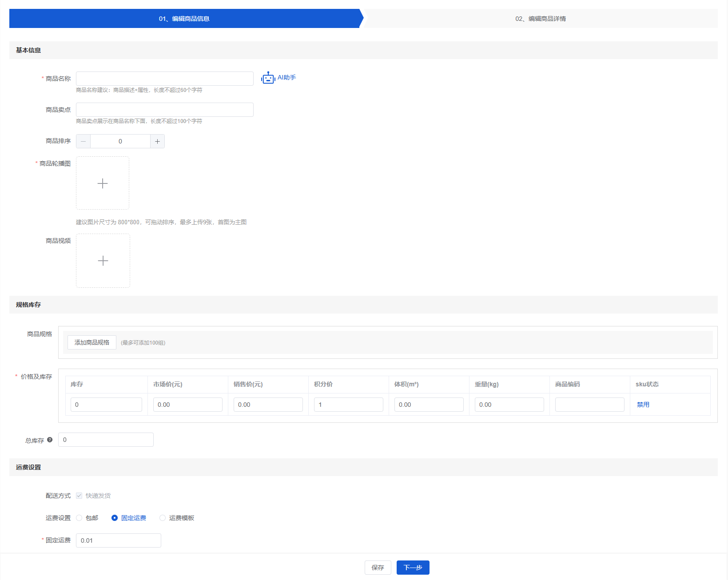Focus the 销售价(元) input
The width and height of the screenshot is (728, 580).
coord(268,405)
